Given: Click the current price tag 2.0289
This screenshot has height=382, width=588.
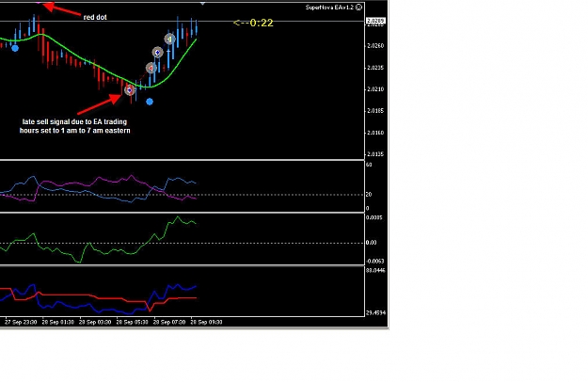Looking at the screenshot, I should [x=375, y=21].
